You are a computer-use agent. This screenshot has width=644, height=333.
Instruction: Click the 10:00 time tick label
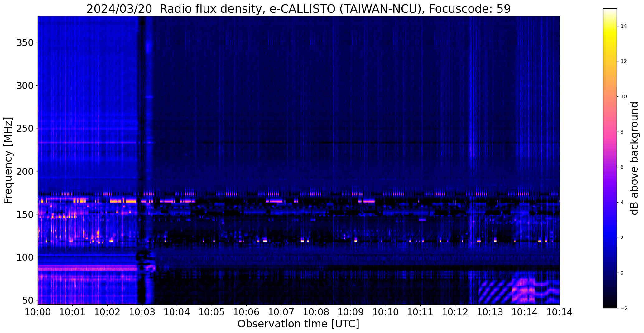(x=38, y=312)
